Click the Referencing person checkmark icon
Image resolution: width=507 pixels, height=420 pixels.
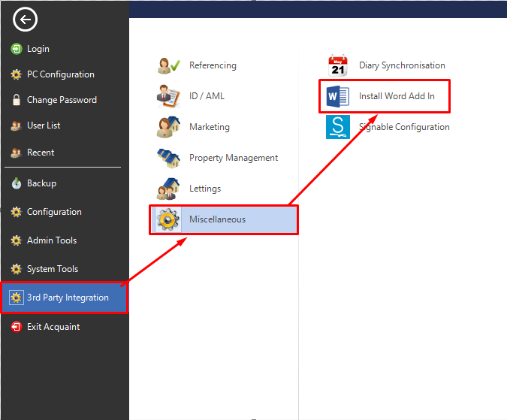[x=168, y=65]
